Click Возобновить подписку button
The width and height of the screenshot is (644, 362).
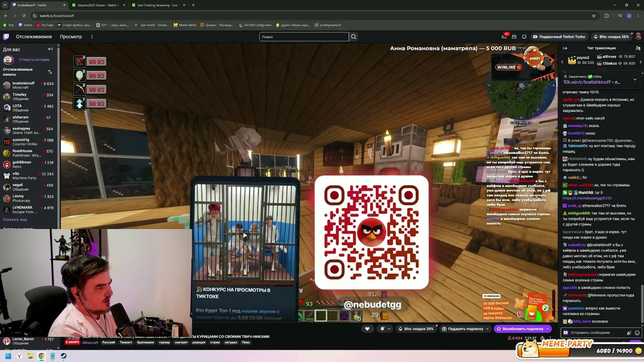coord(523,329)
